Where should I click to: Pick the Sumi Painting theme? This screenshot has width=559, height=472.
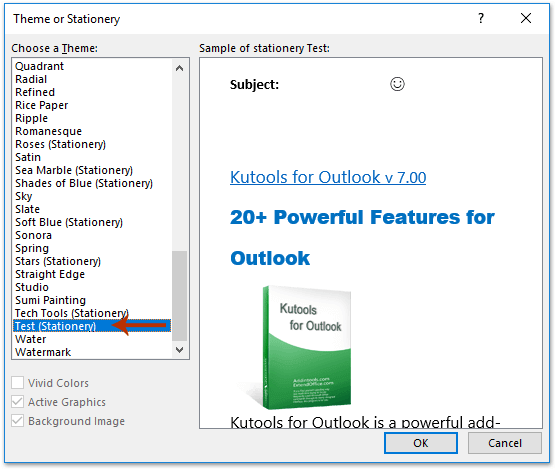[92, 300]
